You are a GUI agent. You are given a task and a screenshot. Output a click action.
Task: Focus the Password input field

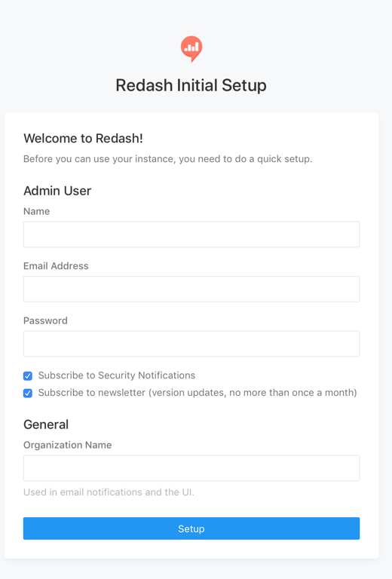(191, 344)
